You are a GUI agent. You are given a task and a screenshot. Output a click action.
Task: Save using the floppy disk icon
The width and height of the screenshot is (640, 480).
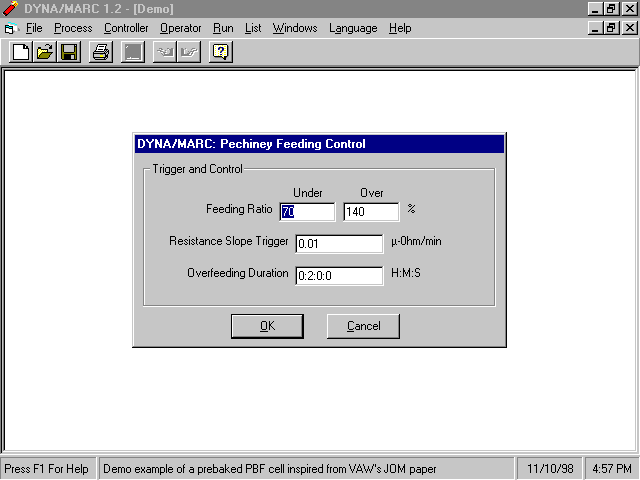pyautogui.click(x=69, y=52)
